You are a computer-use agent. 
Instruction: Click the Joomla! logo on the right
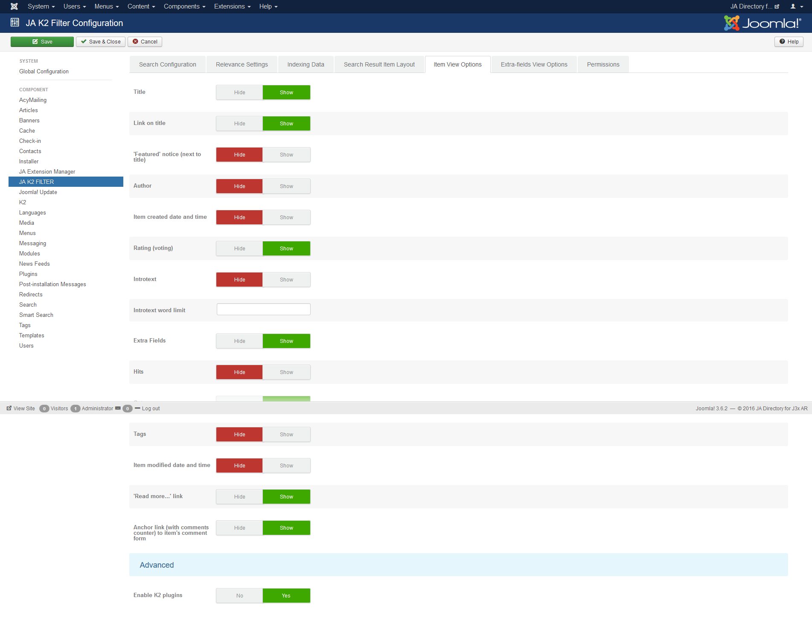tap(762, 23)
